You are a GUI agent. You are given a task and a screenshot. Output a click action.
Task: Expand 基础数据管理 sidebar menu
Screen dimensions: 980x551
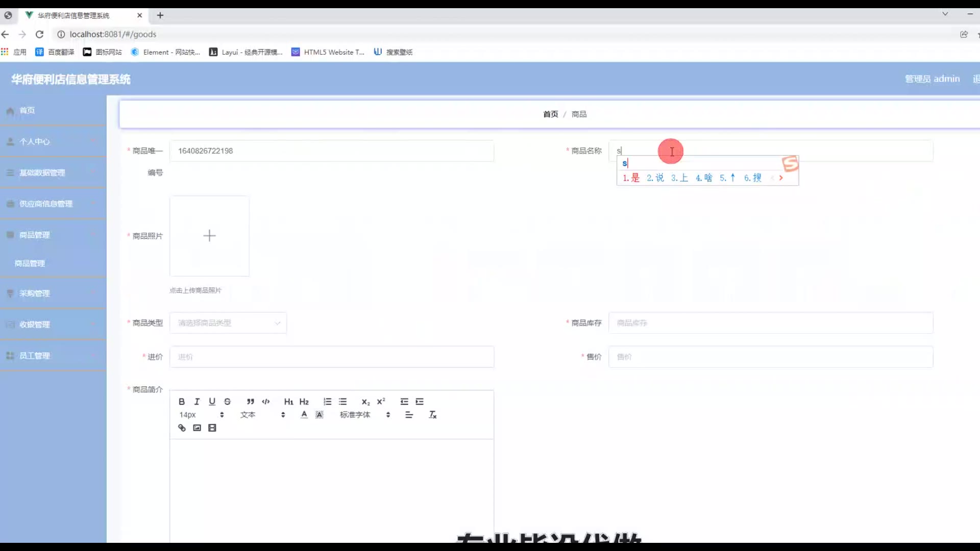click(x=53, y=173)
